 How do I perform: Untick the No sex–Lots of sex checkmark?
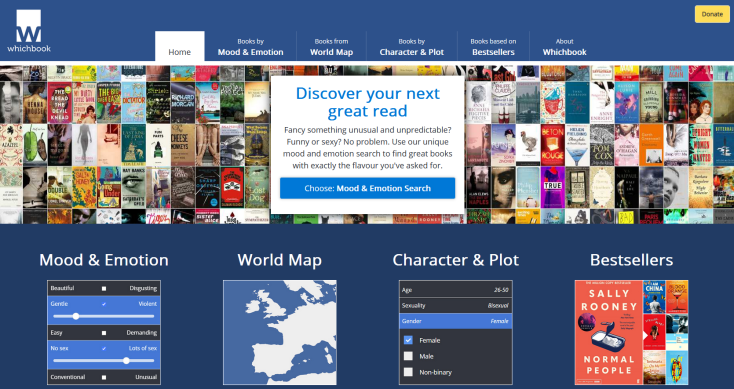pyautogui.click(x=104, y=348)
